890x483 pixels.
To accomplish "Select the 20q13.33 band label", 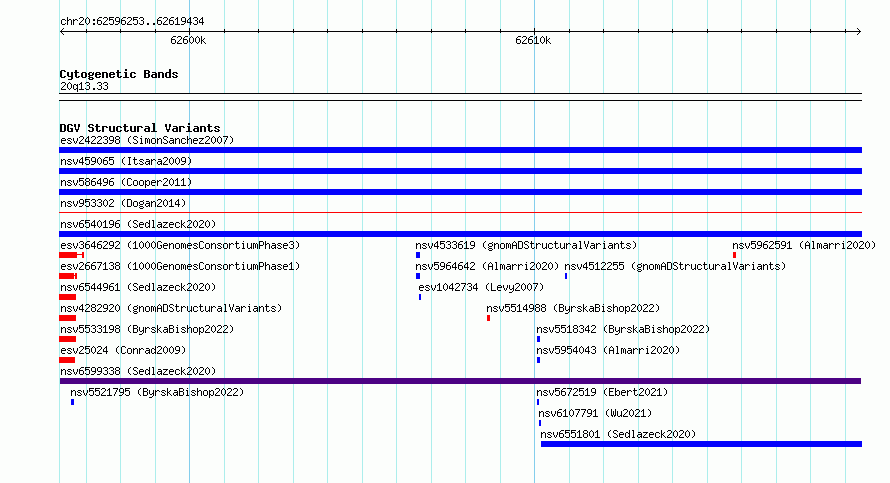I will click(84, 86).
